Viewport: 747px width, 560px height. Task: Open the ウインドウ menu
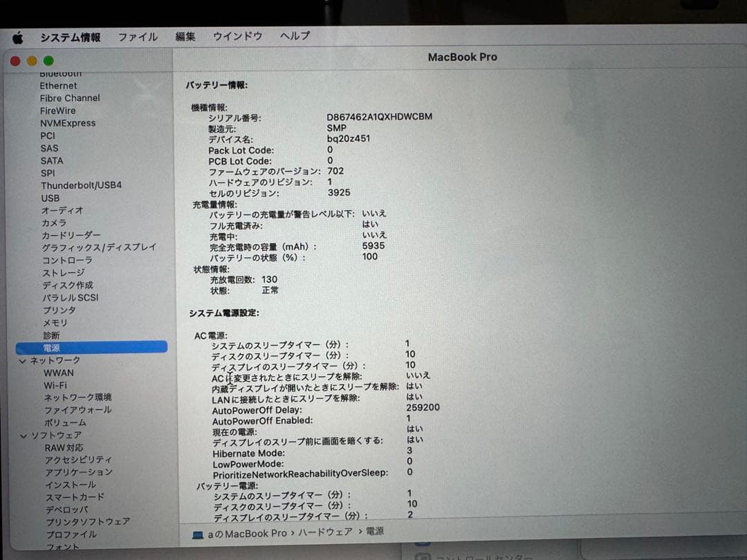[x=237, y=38]
